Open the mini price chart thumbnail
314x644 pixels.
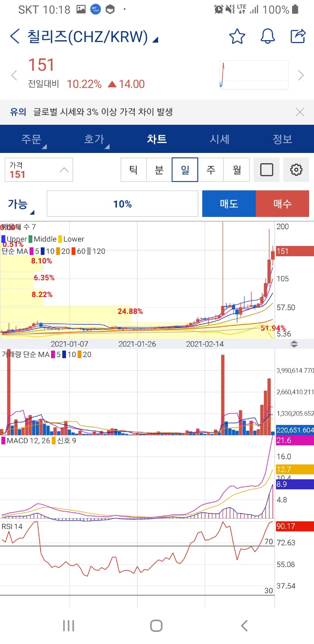pyautogui.click(x=254, y=75)
